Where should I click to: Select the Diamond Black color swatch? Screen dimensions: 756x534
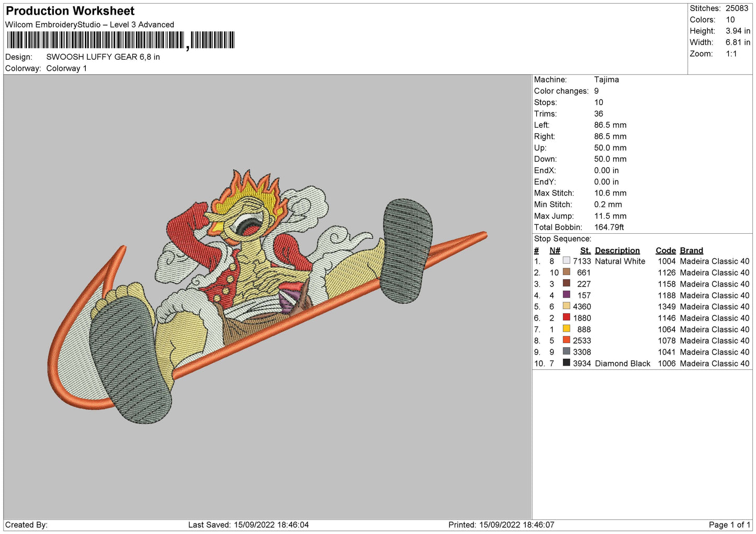566,363
